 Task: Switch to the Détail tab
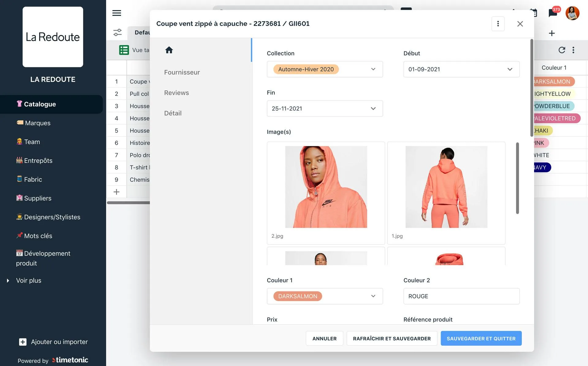pyautogui.click(x=173, y=113)
